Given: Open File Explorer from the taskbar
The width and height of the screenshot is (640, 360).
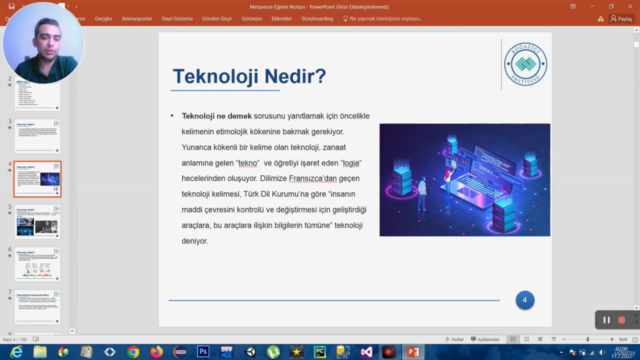Looking at the screenshot, I should point(40,352).
